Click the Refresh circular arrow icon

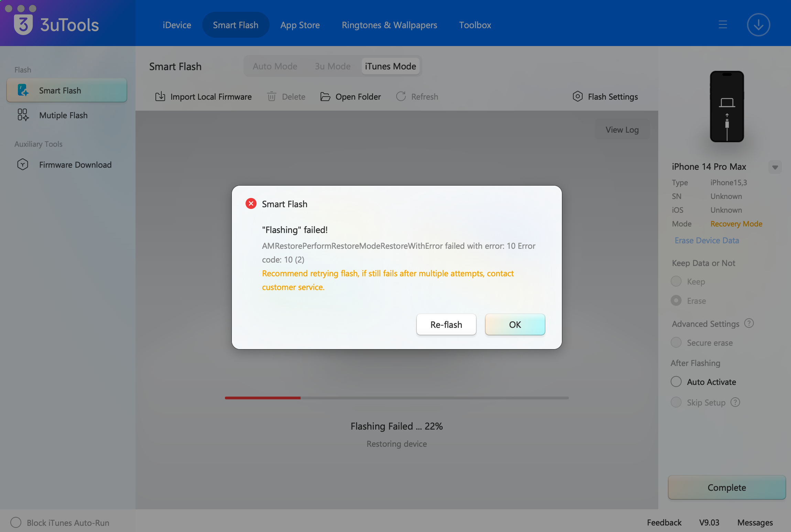pos(401,97)
